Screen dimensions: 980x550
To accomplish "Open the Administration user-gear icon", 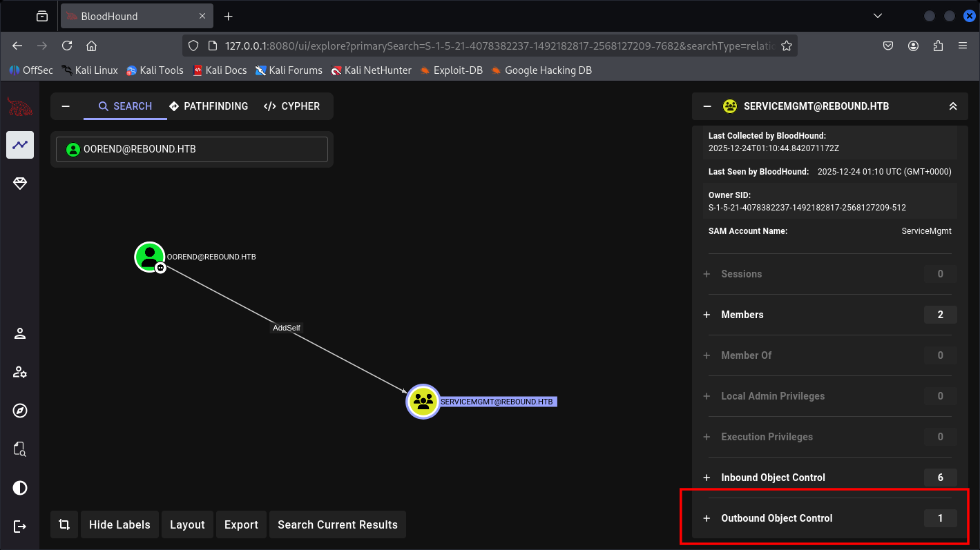I will pos(20,373).
